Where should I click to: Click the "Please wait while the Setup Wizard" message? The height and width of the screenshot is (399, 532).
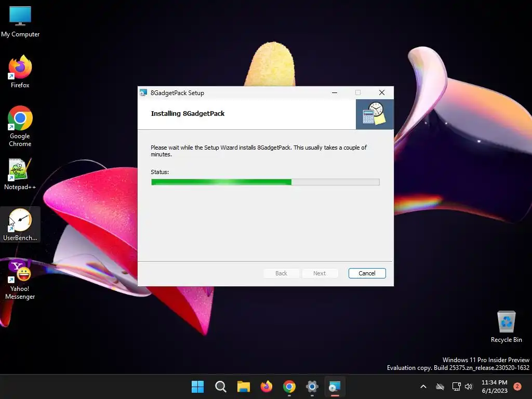coord(259,151)
